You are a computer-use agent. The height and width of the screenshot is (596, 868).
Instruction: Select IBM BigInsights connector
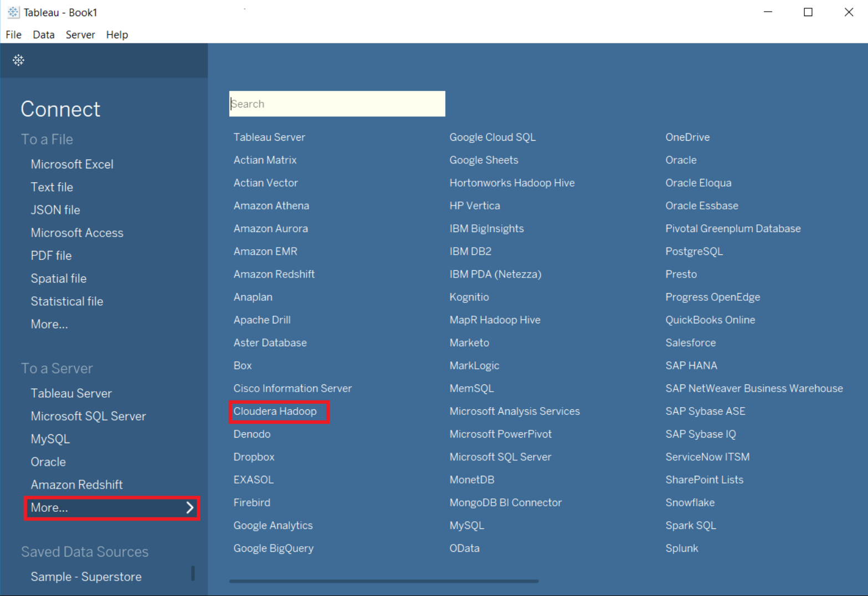click(x=487, y=229)
